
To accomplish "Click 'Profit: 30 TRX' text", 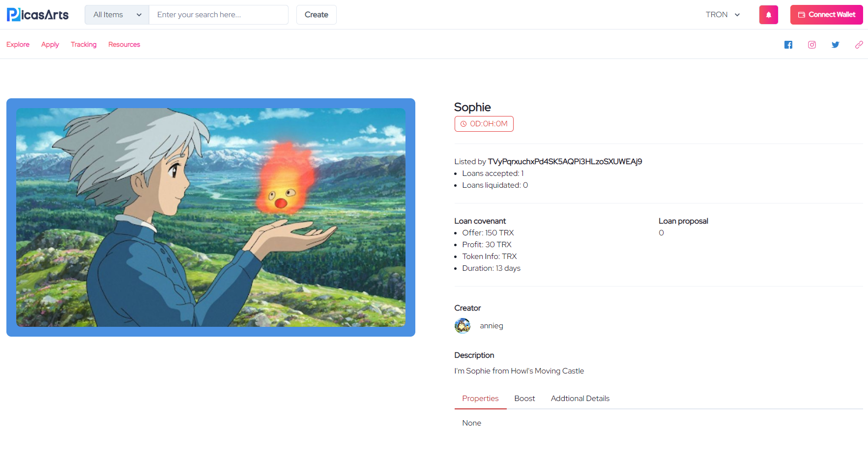I will click(x=487, y=244).
